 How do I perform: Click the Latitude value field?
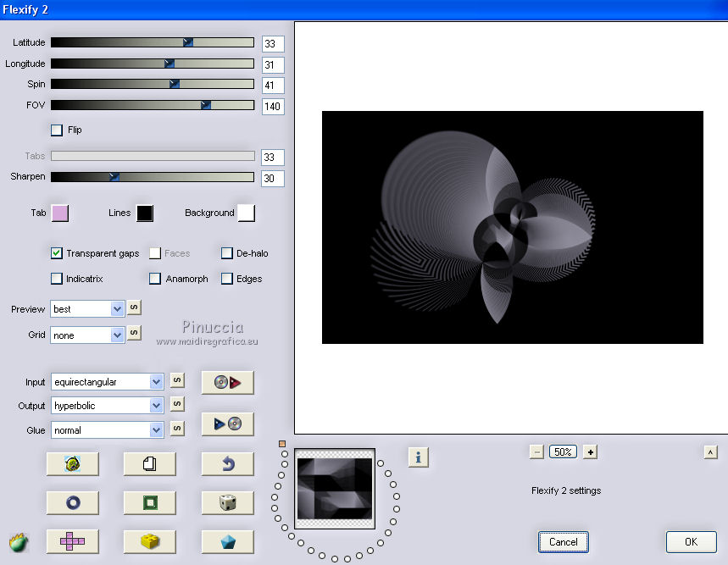click(x=273, y=44)
